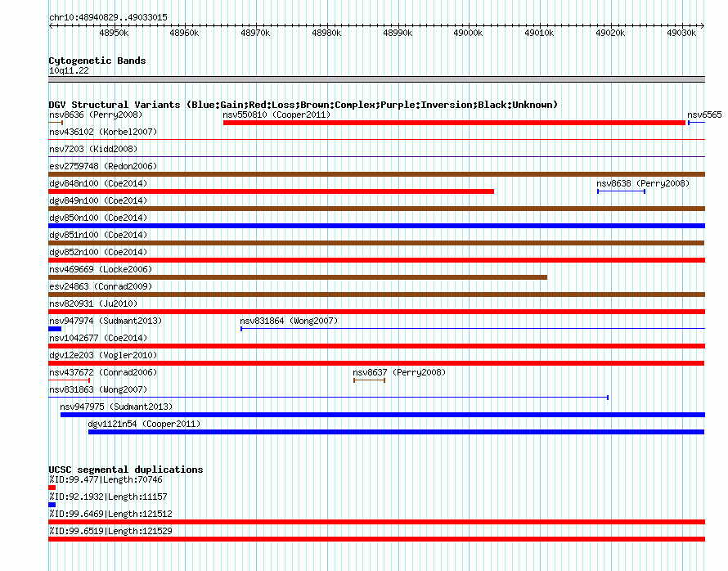Click the 48950k ruler tick

114,33
